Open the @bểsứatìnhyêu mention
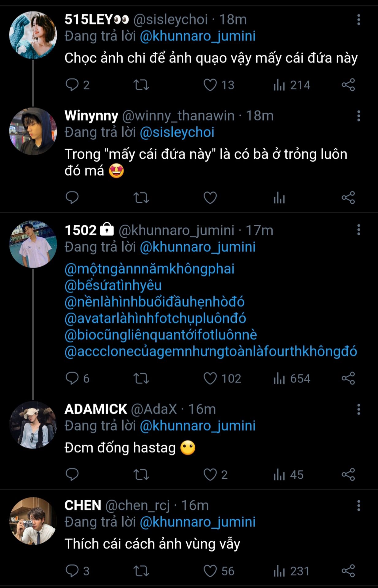Viewport: 378px width, 588px height. [113, 285]
